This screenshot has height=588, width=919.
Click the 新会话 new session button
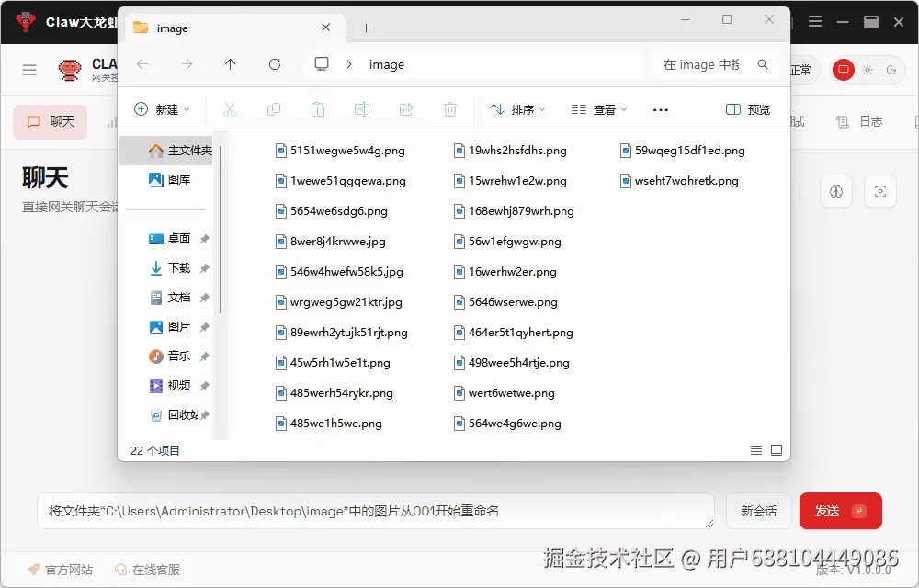(758, 510)
